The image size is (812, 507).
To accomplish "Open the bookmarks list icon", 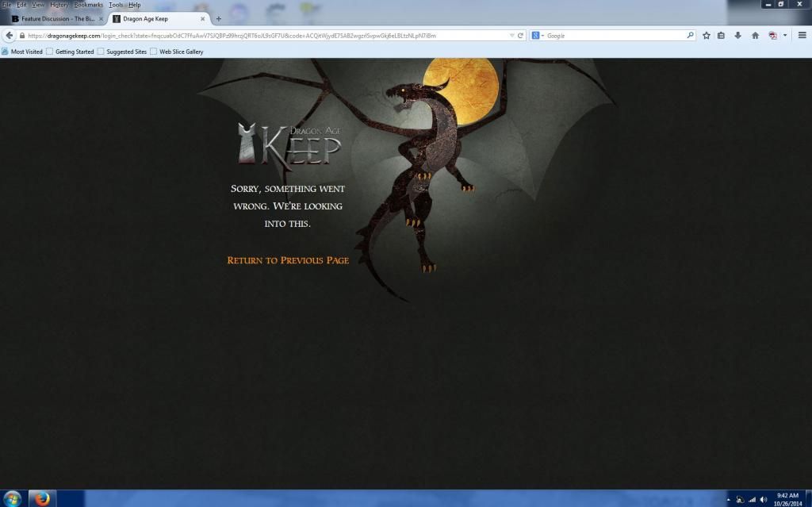I will click(721, 35).
